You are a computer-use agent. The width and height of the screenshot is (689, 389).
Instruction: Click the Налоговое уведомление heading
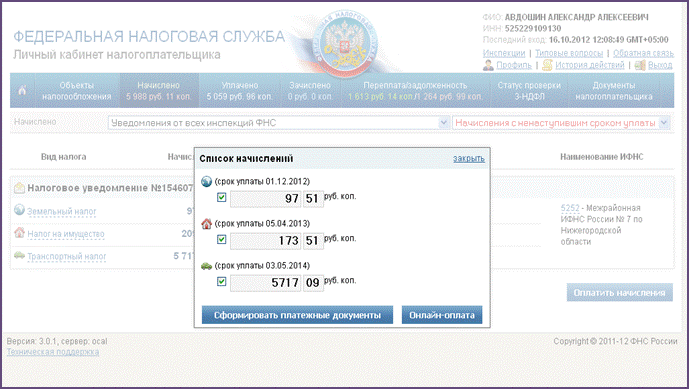[x=110, y=188]
